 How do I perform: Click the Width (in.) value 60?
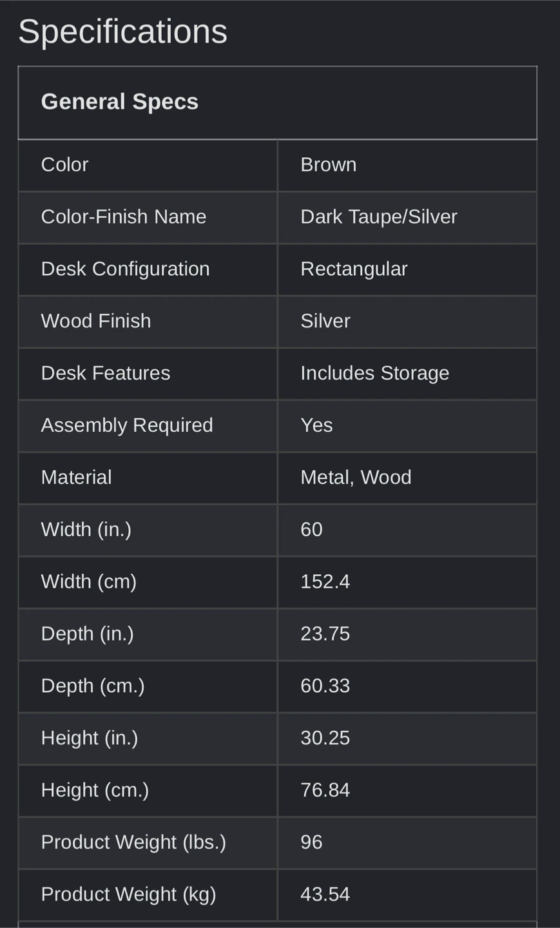311,530
